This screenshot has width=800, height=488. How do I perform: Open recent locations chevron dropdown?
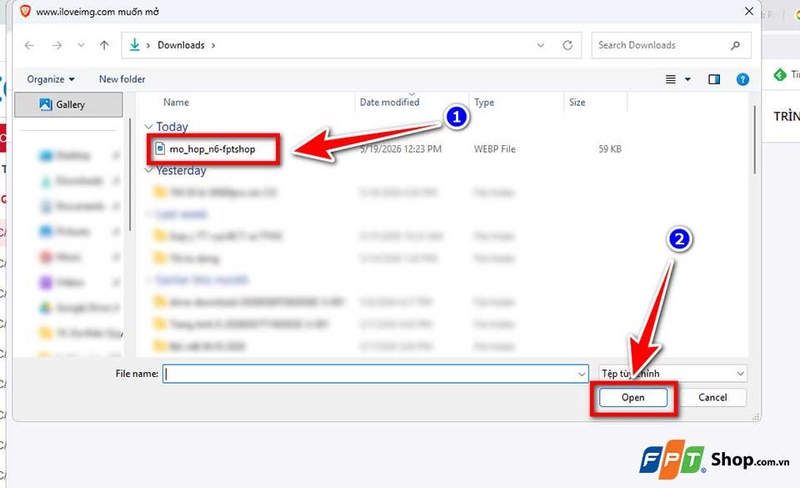[x=81, y=45]
